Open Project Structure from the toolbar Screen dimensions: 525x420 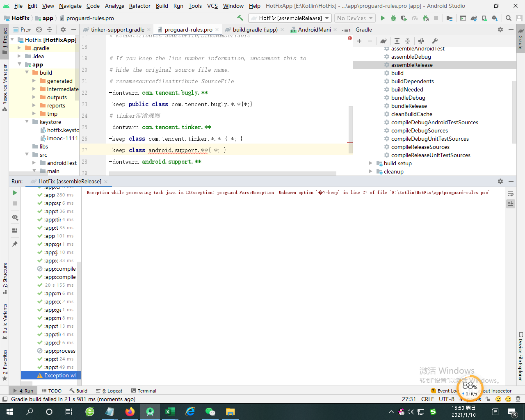coord(450,18)
